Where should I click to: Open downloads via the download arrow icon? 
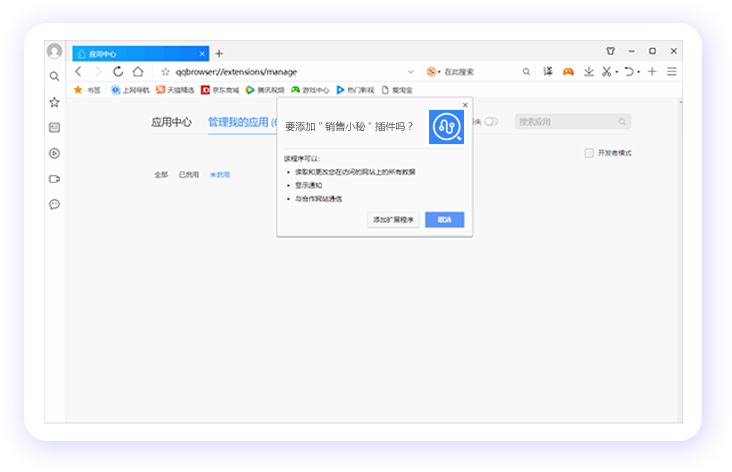click(589, 71)
